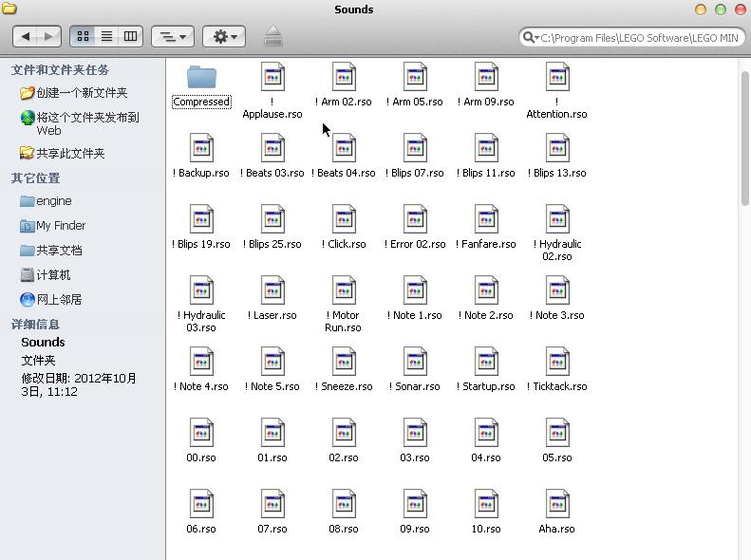Select the ! Applause.rso file
This screenshot has height=560, width=751.
tap(272, 91)
